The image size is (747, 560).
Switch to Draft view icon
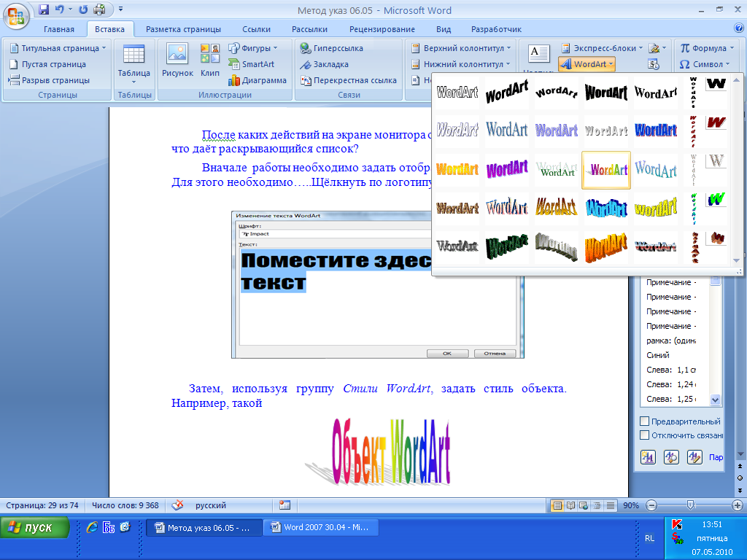tap(611, 505)
